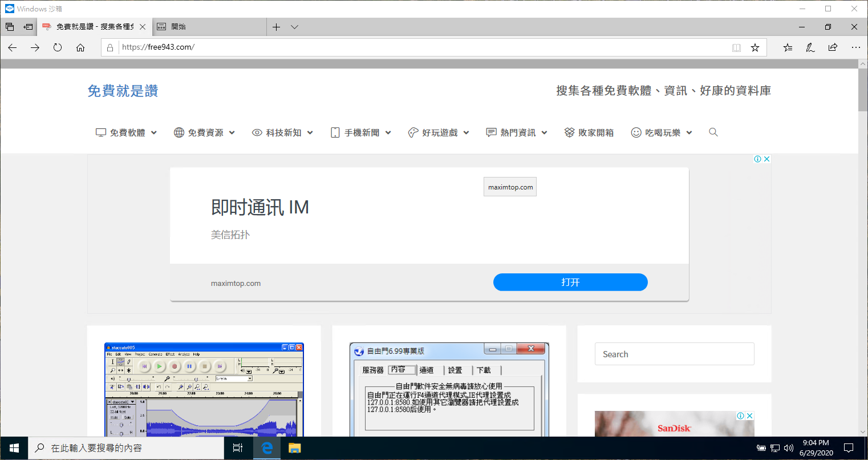
Task: Open the site search magnifier icon
Action: click(713, 132)
